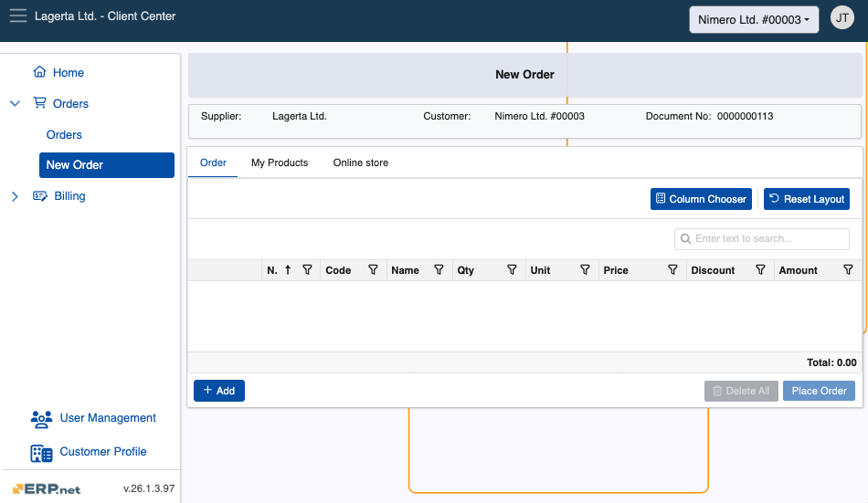Click the New Order page heading
868x503 pixels.
524,74
